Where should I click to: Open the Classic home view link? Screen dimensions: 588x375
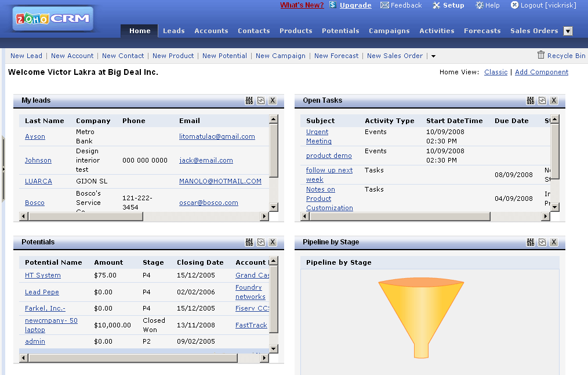pos(496,72)
